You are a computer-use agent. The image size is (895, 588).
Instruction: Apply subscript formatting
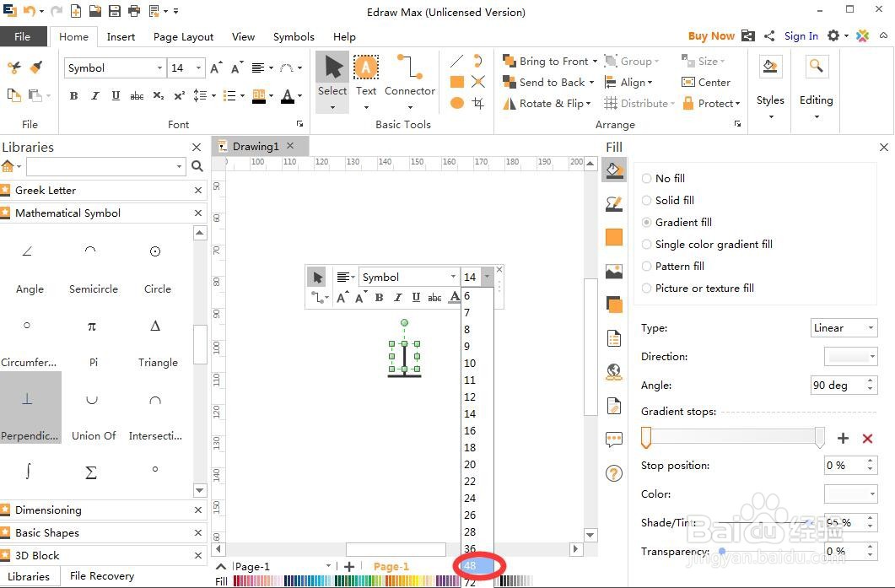coord(158,95)
